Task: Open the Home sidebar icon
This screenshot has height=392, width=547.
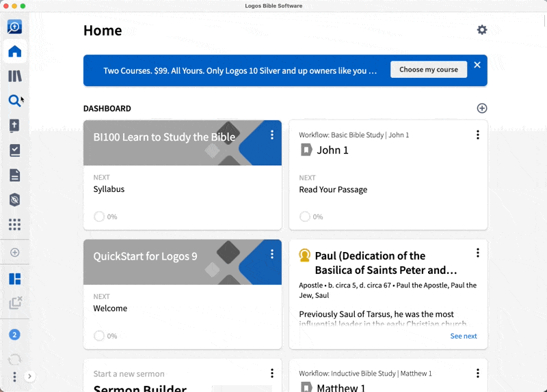Action: pyautogui.click(x=14, y=52)
